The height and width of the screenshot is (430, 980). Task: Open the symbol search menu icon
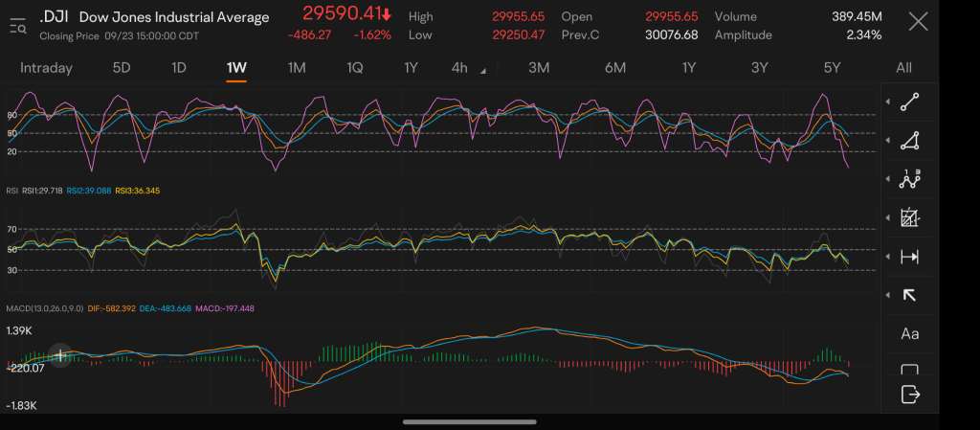(18, 26)
